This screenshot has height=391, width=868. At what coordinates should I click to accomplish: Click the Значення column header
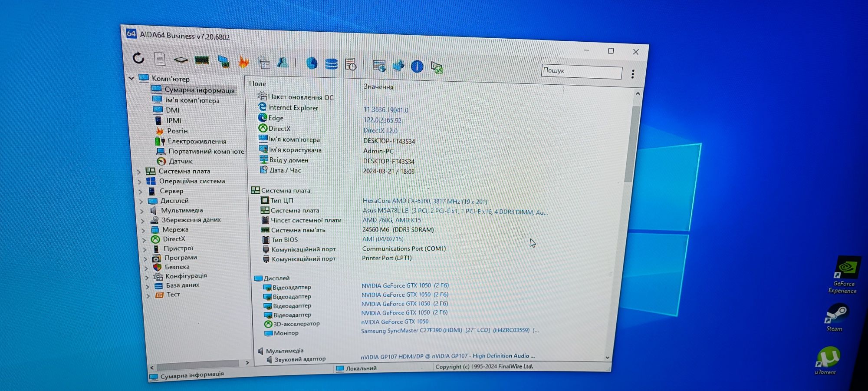click(378, 87)
